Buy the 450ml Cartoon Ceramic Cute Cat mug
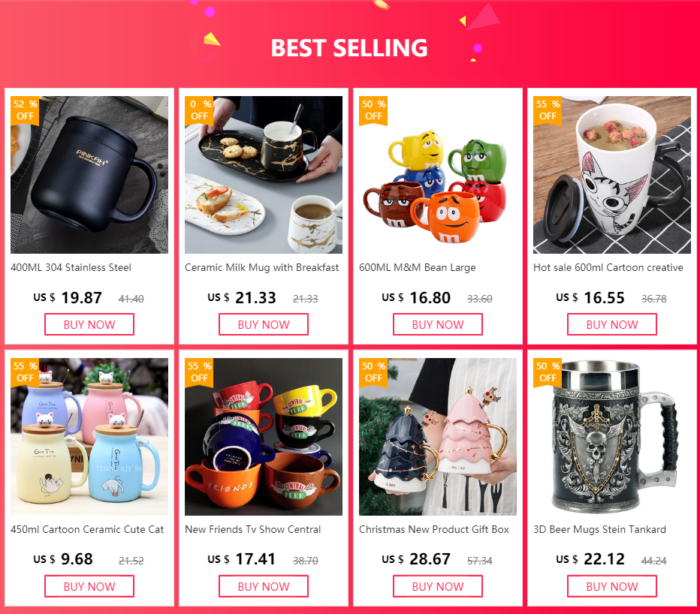The height and width of the screenshot is (614, 700). coord(89,586)
